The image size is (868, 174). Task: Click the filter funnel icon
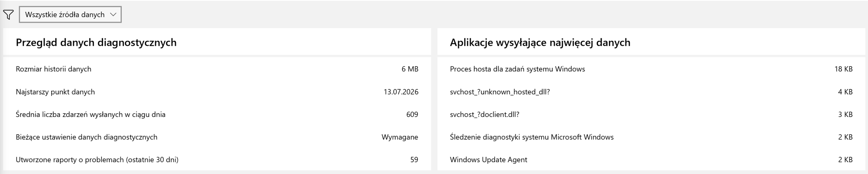coord(8,15)
